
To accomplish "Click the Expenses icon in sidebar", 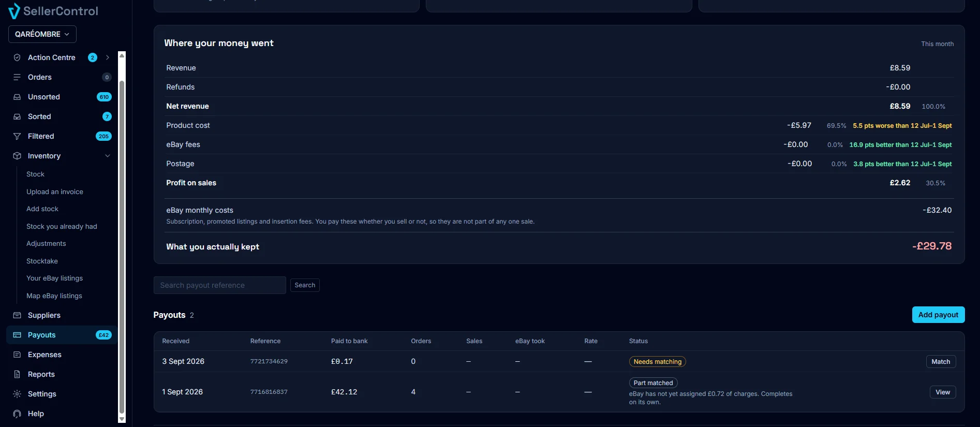I will 17,355.
